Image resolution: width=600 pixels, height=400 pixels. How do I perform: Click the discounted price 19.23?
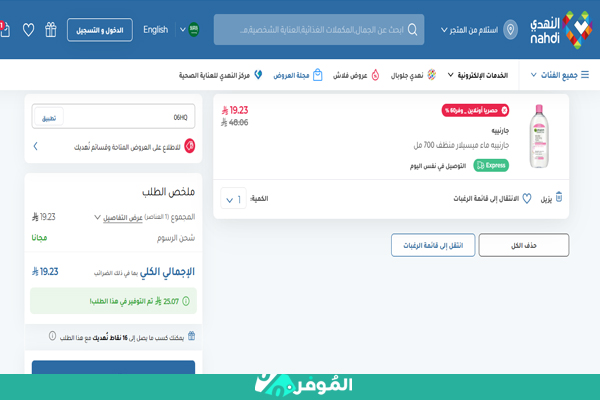[235, 111]
